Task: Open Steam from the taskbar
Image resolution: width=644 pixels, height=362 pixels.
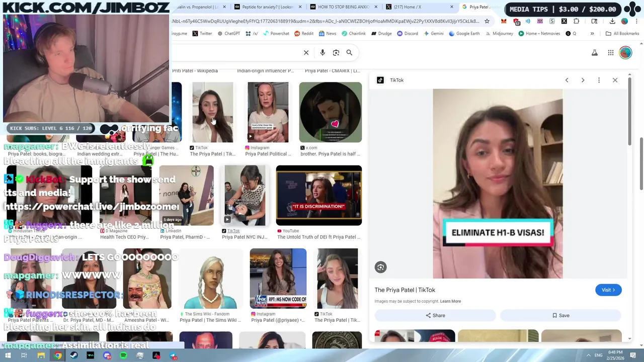Action: point(74,355)
